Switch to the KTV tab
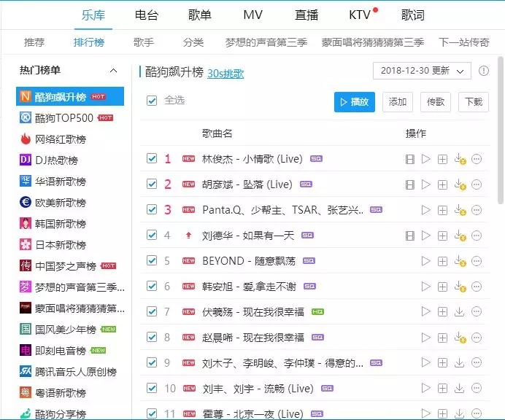The height and width of the screenshot is (420, 505). pyautogui.click(x=360, y=15)
